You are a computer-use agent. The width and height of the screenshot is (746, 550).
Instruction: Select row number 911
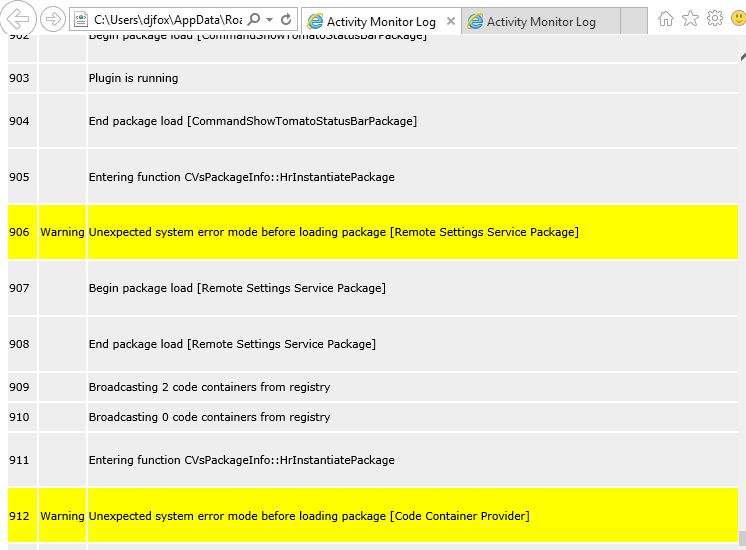pyautogui.click(x=19, y=460)
